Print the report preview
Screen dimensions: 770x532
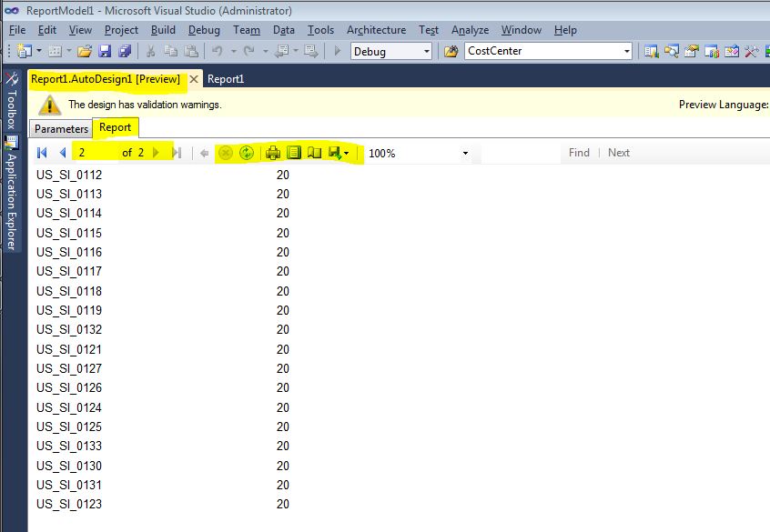[273, 152]
